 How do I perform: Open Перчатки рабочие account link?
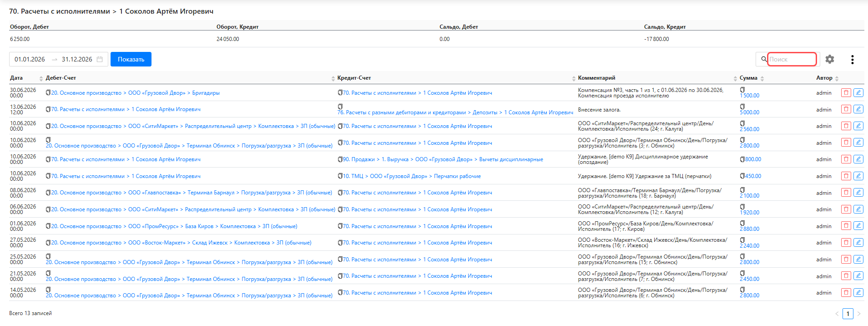click(x=457, y=176)
